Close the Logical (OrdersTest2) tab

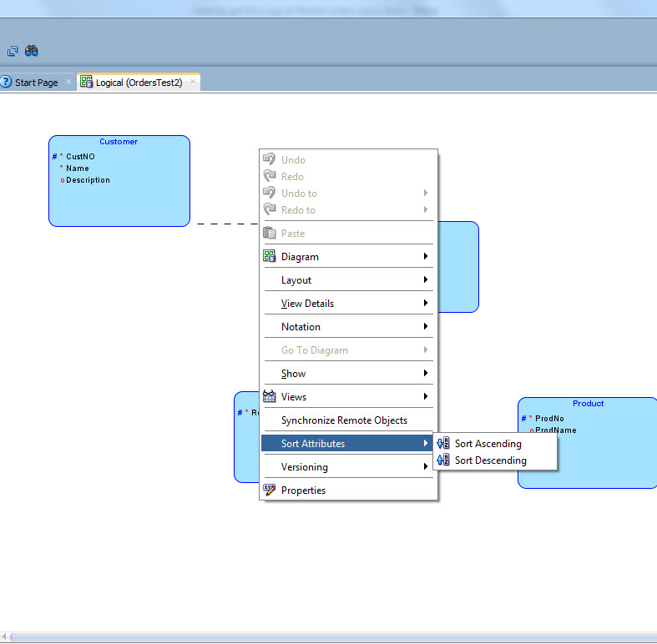[193, 82]
